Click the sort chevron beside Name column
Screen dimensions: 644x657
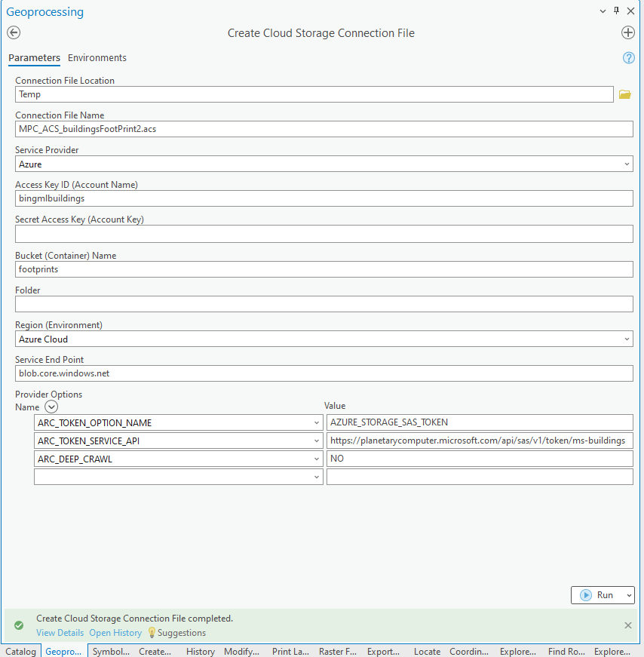(x=51, y=407)
